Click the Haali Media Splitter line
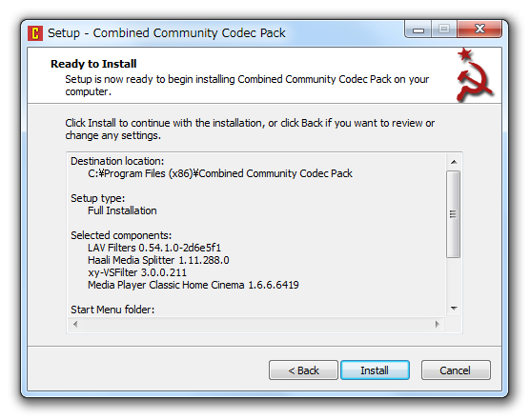This screenshot has width=530, height=420. (x=158, y=260)
